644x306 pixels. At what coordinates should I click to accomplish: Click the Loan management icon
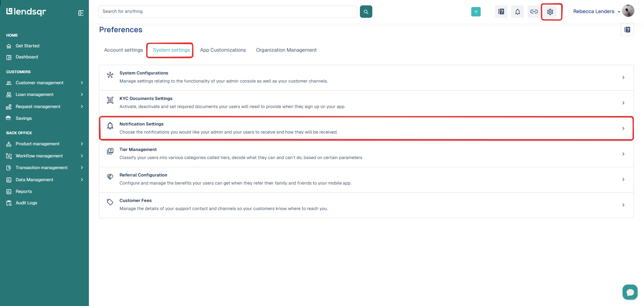pos(9,95)
